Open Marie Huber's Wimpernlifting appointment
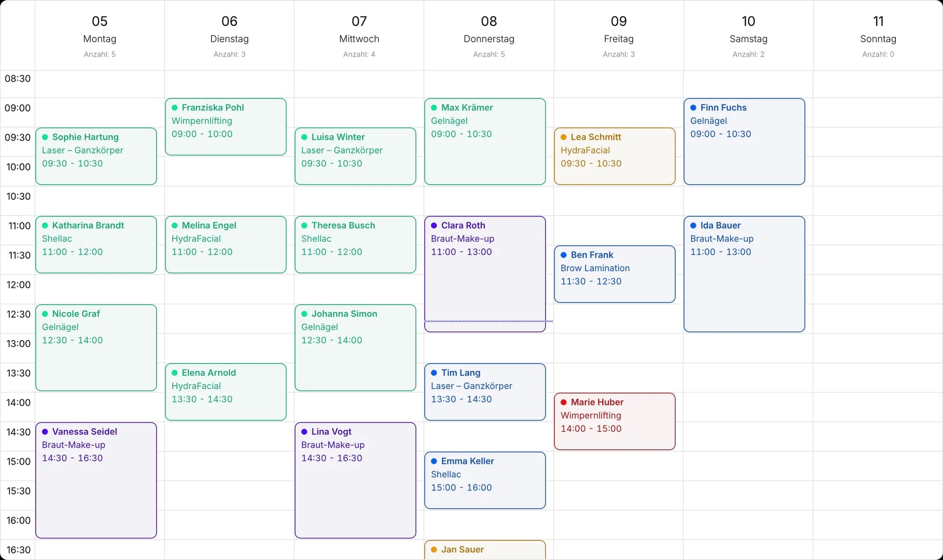This screenshot has width=943, height=560. [615, 421]
